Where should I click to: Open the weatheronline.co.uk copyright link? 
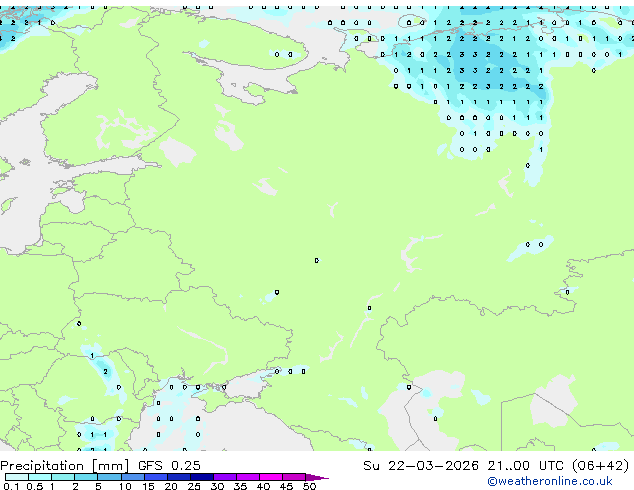tap(549, 481)
